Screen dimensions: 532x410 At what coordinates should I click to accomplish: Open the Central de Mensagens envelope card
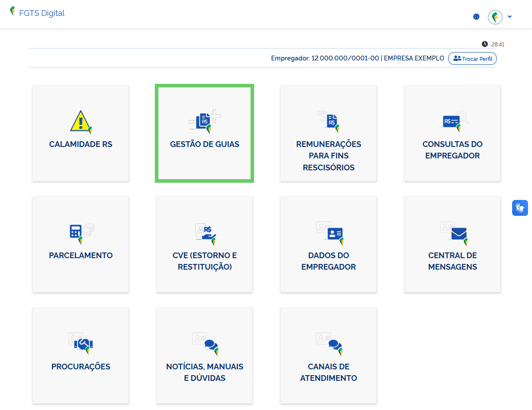[453, 244]
